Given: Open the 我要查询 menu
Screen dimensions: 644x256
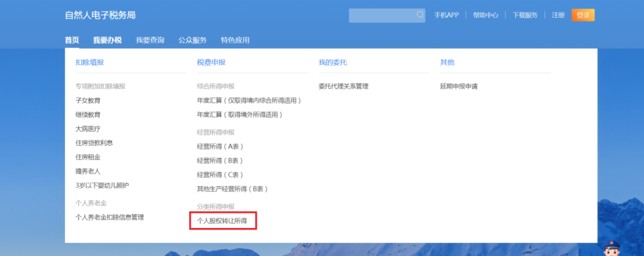Looking at the screenshot, I should pos(150,40).
